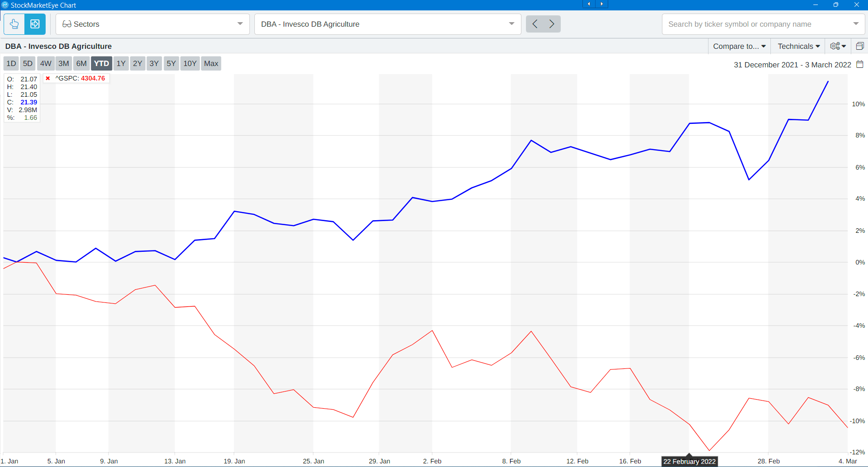The image size is (868, 467).
Task: Click the volume value 2.98M
Action: (28, 110)
